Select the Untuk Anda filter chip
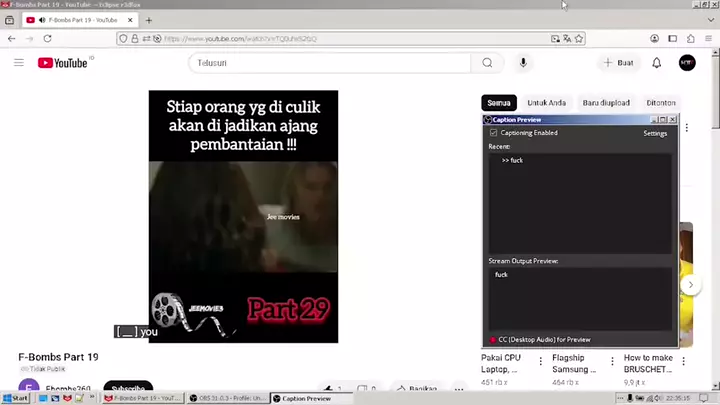The width and height of the screenshot is (720, 405). tap(546, 103)
